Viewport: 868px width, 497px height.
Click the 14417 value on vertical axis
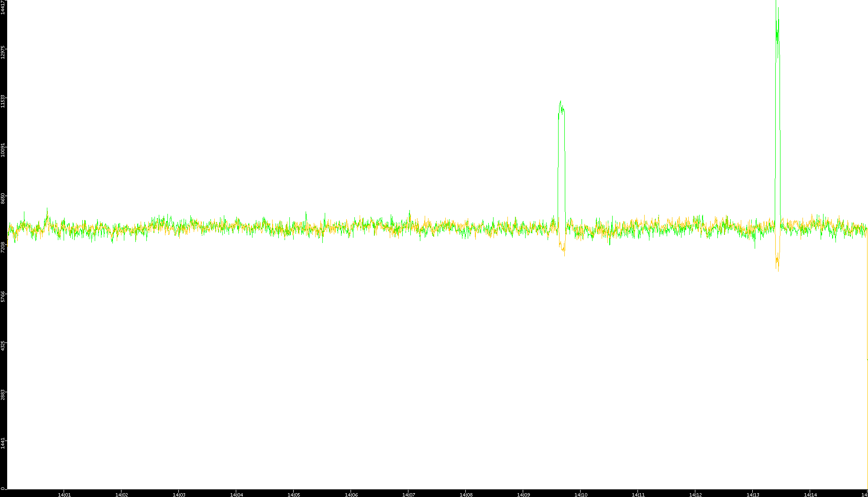(3, 7)
